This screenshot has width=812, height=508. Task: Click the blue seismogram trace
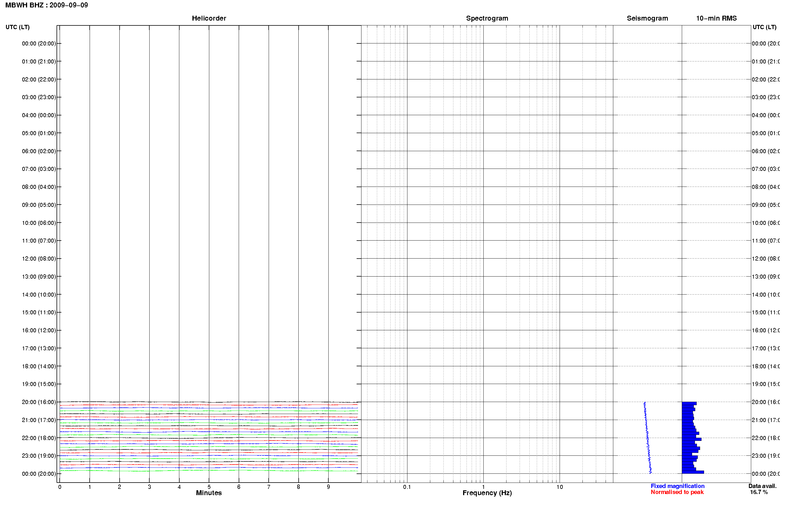point(647,438)
